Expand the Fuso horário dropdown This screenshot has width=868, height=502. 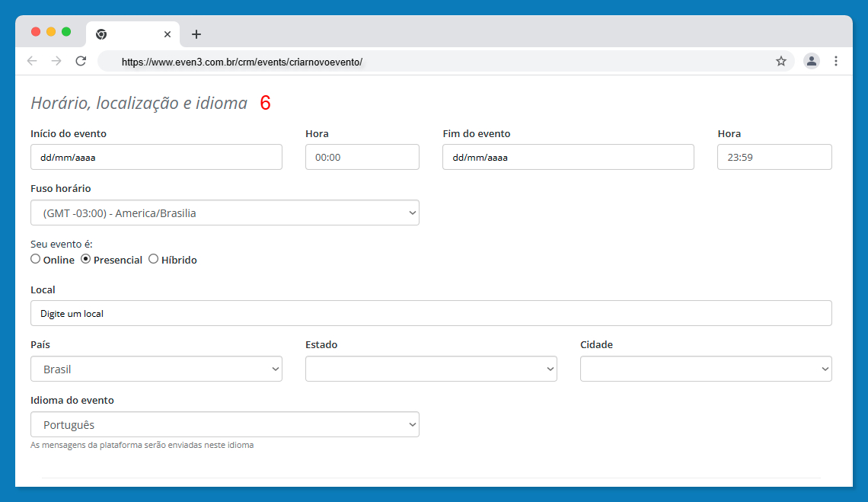225,213
